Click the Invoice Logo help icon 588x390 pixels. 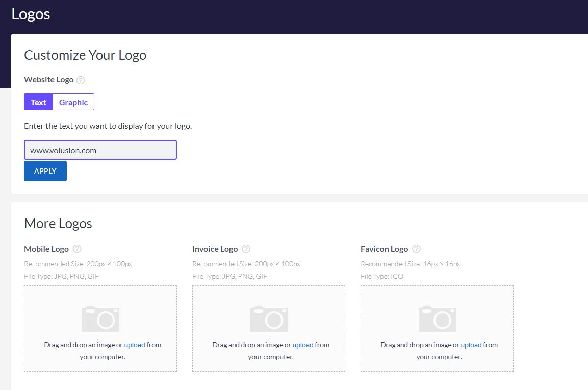246,249
